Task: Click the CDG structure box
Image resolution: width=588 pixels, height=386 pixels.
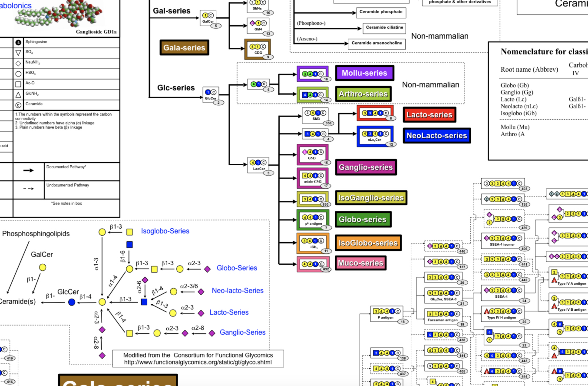Action: click(258, 49)
